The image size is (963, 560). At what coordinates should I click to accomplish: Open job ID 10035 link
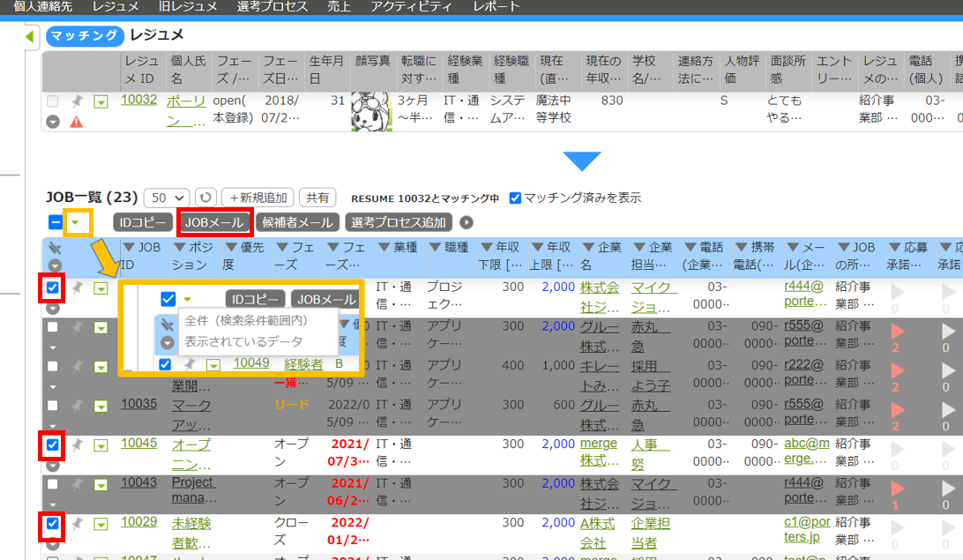(138, 404)
